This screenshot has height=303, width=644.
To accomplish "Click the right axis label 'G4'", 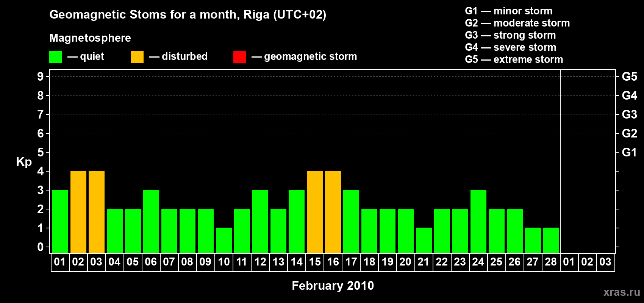I will click(x=630, y=95).
